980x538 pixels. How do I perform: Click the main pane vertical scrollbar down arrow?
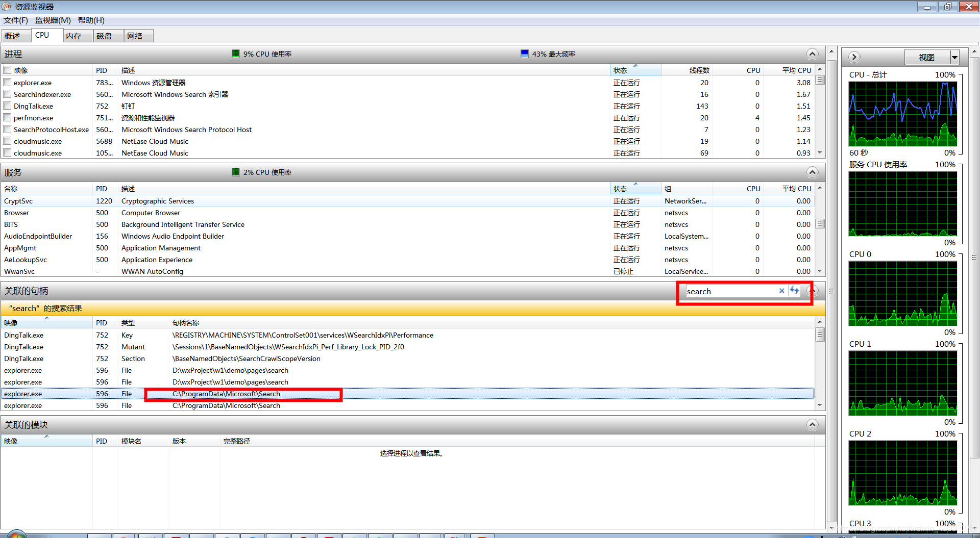831,527
